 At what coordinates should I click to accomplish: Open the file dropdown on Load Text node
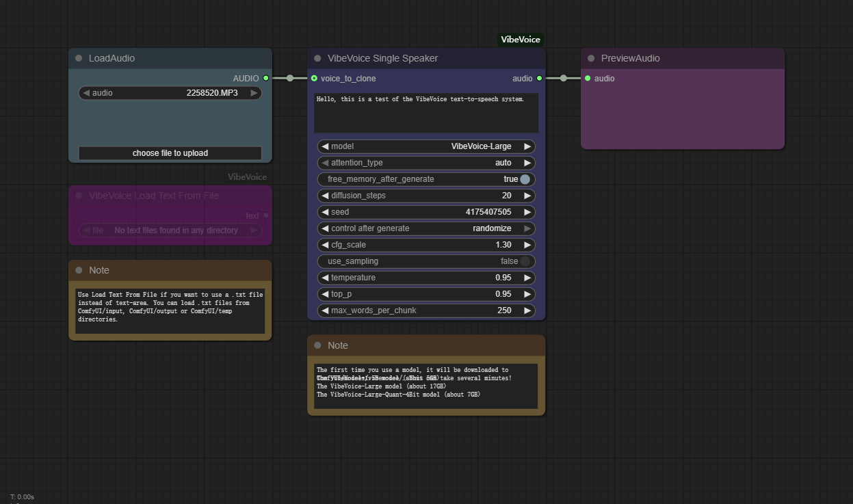[x=170, y=230]
